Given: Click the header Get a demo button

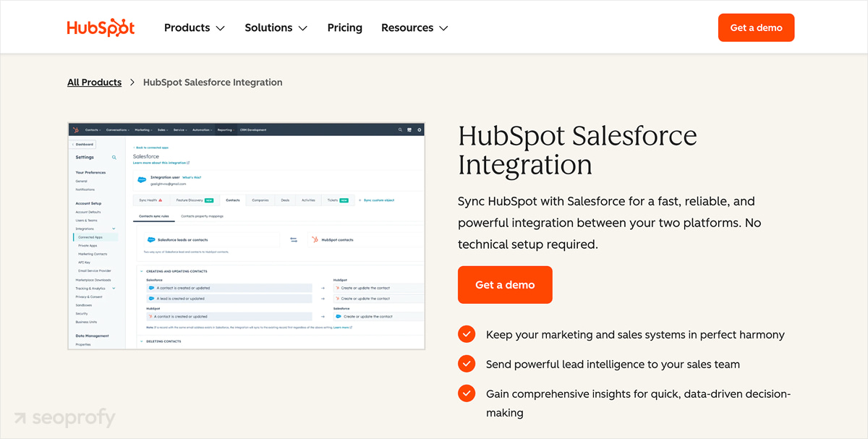Looking at the screenshot, I should click(x=756, y=27).
